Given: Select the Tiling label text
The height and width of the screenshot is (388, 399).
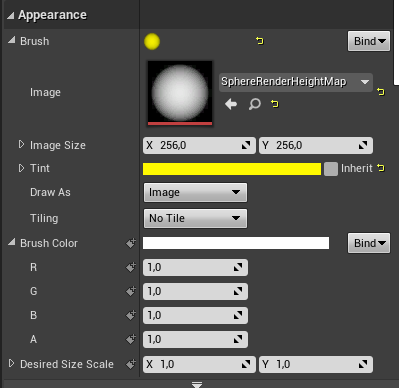Looking at the screenshot, I should click(44, 218).
